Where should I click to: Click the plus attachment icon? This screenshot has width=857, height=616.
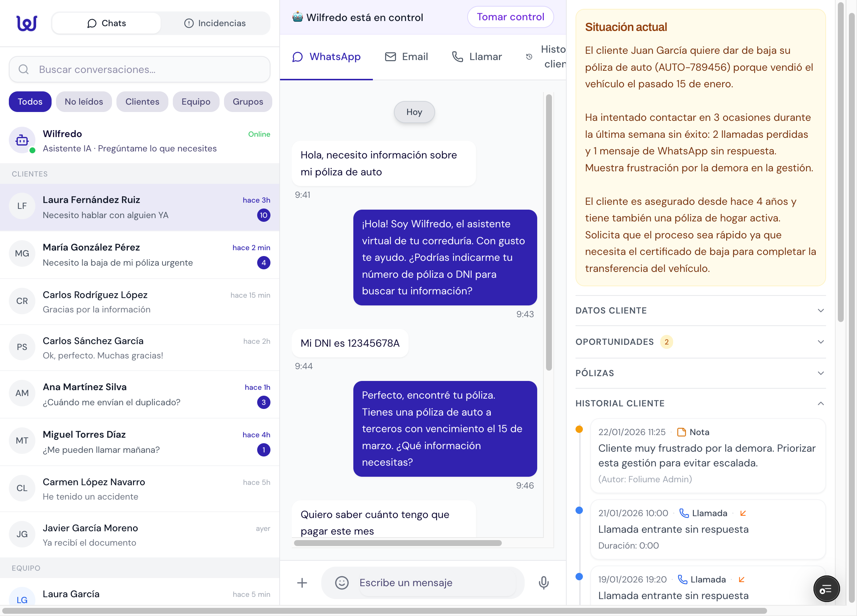pos(302,582)
